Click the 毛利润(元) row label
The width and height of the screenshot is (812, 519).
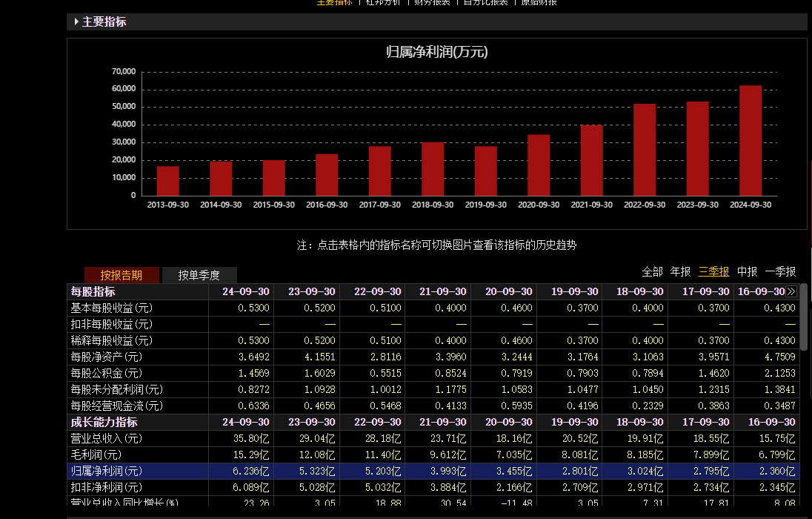pos(96,454)
